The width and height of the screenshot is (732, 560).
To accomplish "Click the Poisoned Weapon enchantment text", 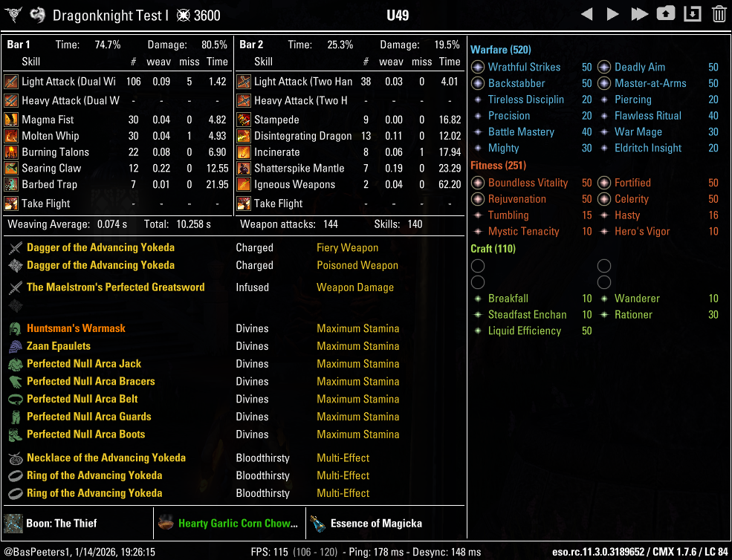I will coord(357,266).
